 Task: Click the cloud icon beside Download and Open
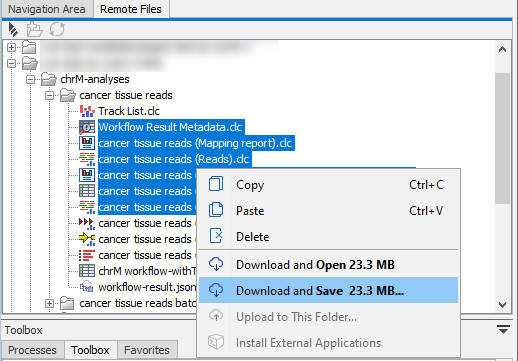pyautogui.click(x=216, y=264)
